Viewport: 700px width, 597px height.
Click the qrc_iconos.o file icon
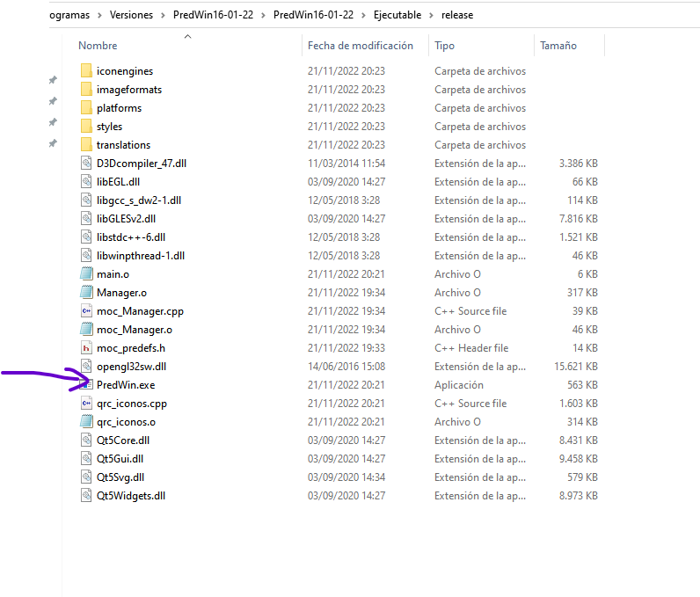[86, 422]
